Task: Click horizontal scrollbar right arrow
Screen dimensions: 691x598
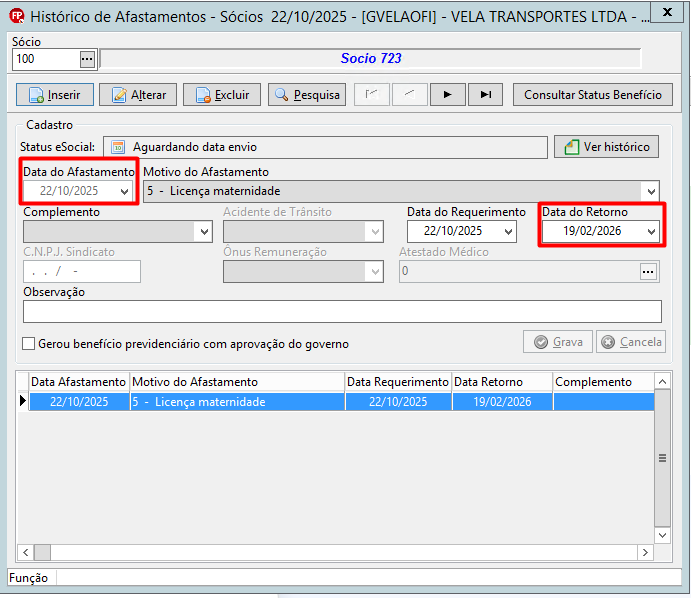Action: coord(646,553)
